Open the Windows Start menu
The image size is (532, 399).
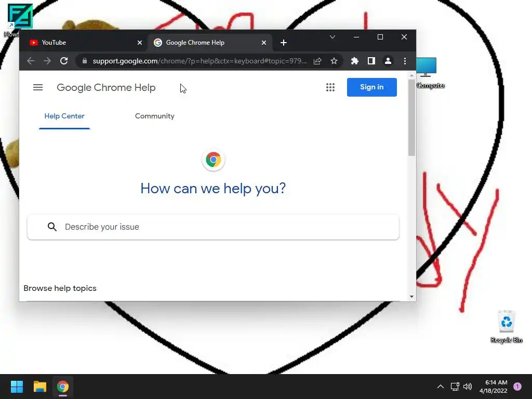point(17,387)
